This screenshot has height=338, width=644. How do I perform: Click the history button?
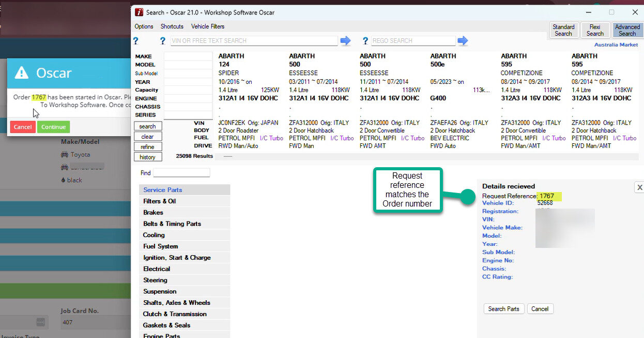(x=147, y=157)
